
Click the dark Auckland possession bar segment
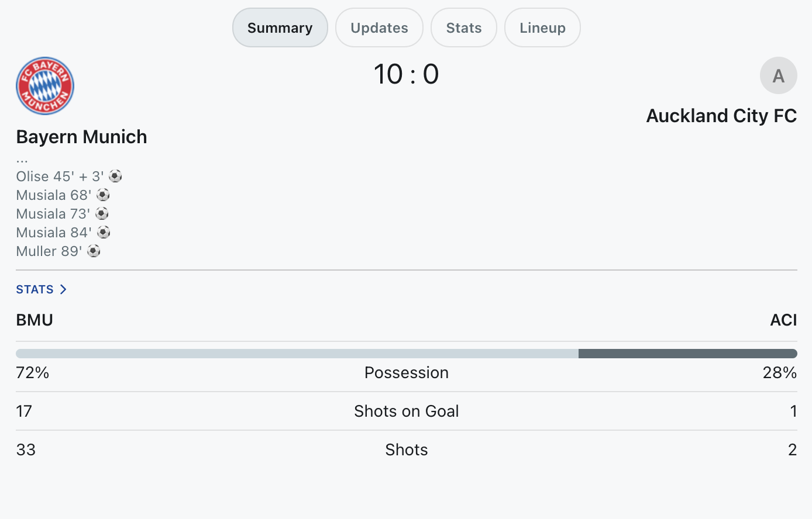pos(688,354)
